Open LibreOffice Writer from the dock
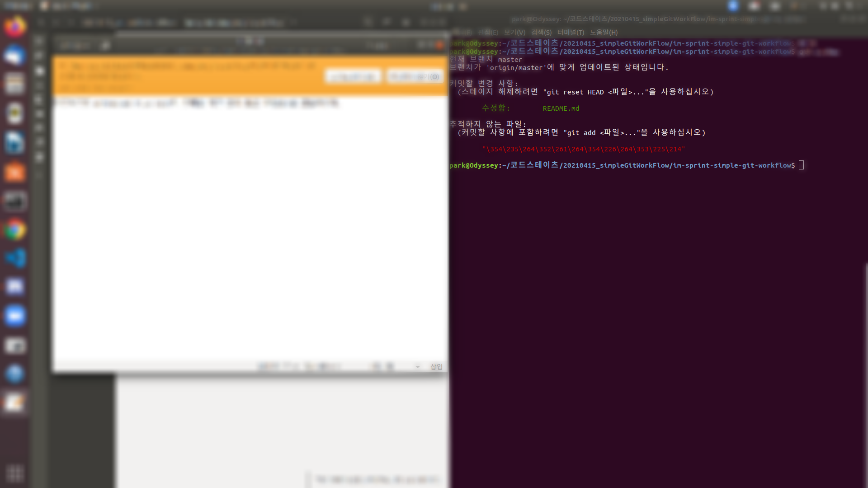 pyautogui.click(x=15, y=143)
